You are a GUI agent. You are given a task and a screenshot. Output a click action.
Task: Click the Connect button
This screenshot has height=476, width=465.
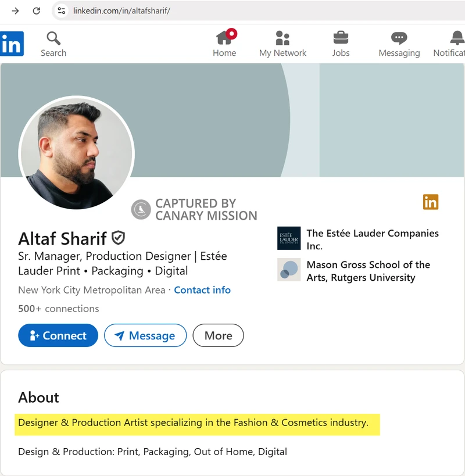[58, 335]
